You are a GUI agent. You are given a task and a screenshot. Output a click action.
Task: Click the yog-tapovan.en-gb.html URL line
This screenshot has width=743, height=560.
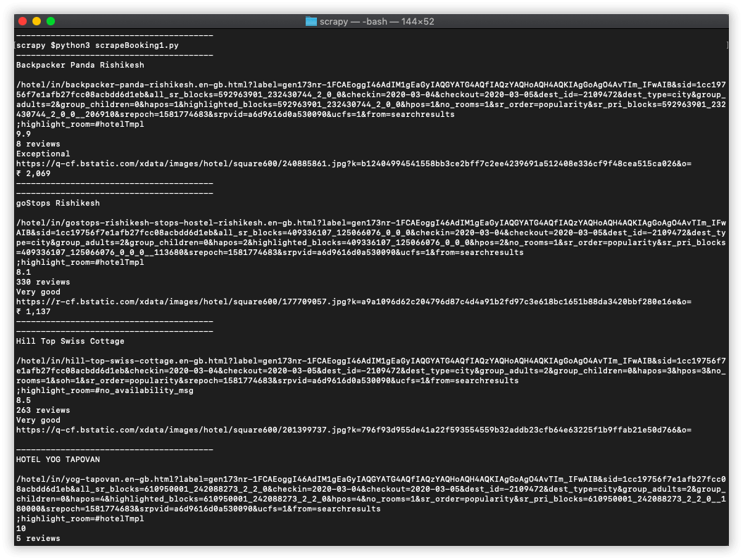click(371, 494)
